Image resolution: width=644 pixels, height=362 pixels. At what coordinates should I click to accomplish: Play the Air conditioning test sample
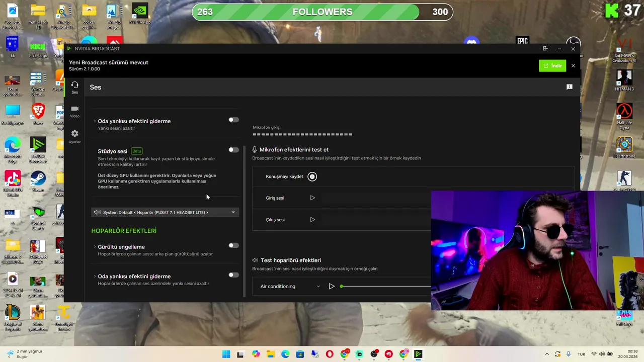332,287
